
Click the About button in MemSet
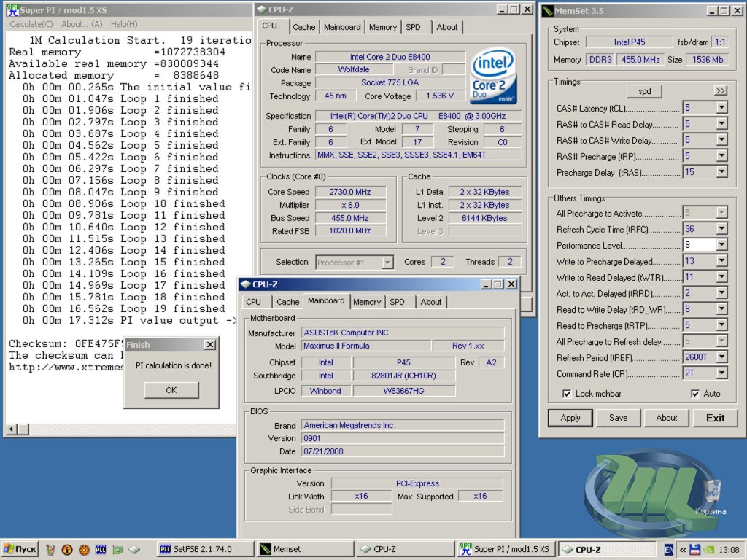click(667, 418)
